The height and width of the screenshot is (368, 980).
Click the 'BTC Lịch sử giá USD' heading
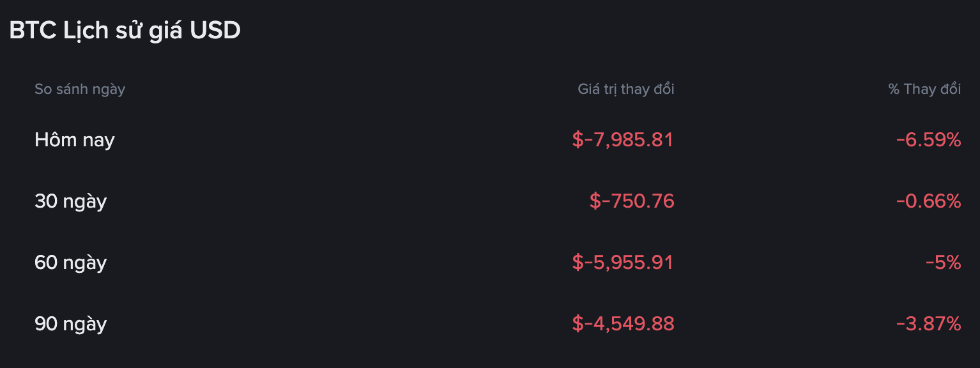coord(125,31)
